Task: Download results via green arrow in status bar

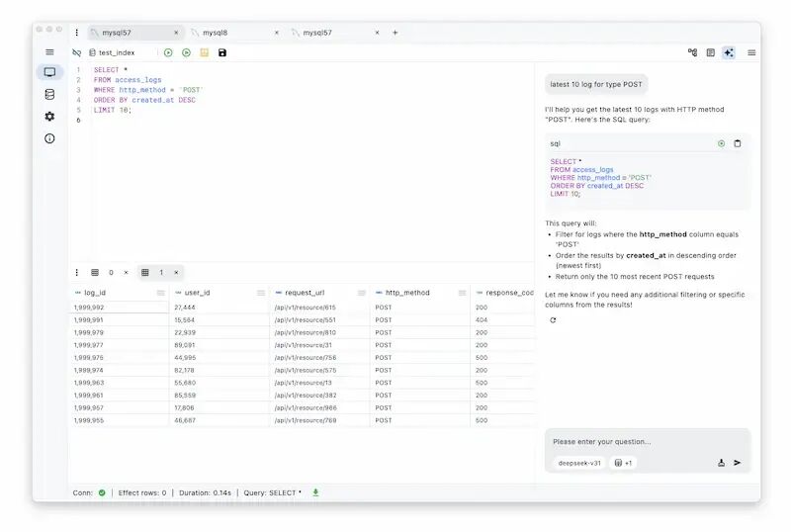Action: tap(315, 492)
